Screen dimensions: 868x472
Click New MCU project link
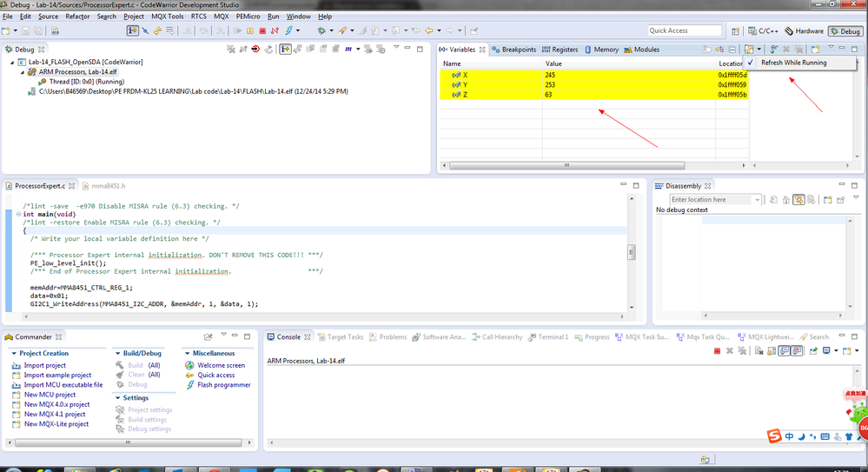click(50, 395)
